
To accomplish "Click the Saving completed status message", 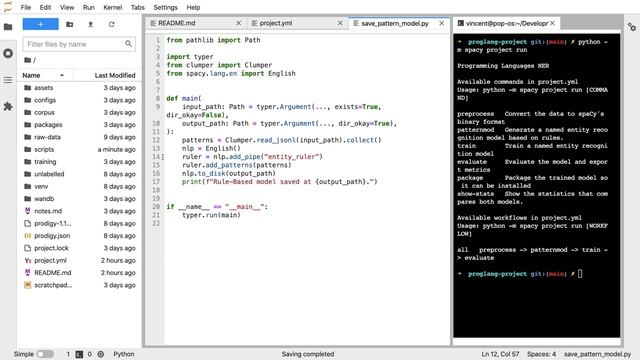I will (x=308, y=354).
